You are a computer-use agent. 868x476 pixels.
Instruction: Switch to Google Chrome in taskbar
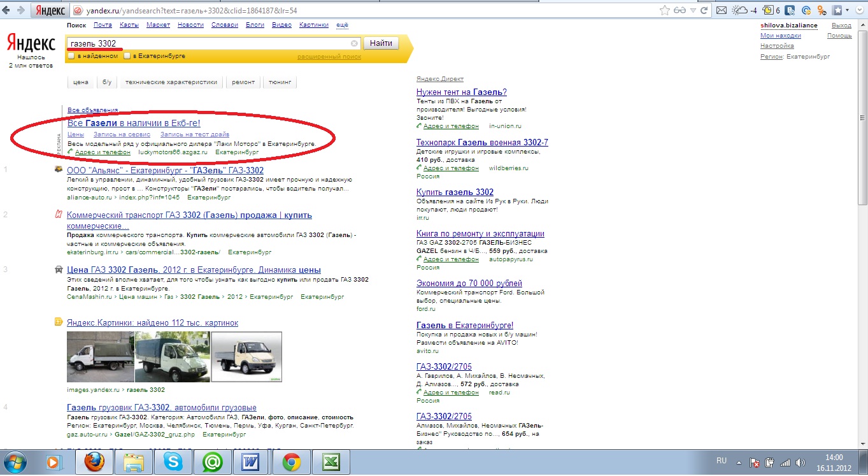pyautogui.click(x=292, y=461)
